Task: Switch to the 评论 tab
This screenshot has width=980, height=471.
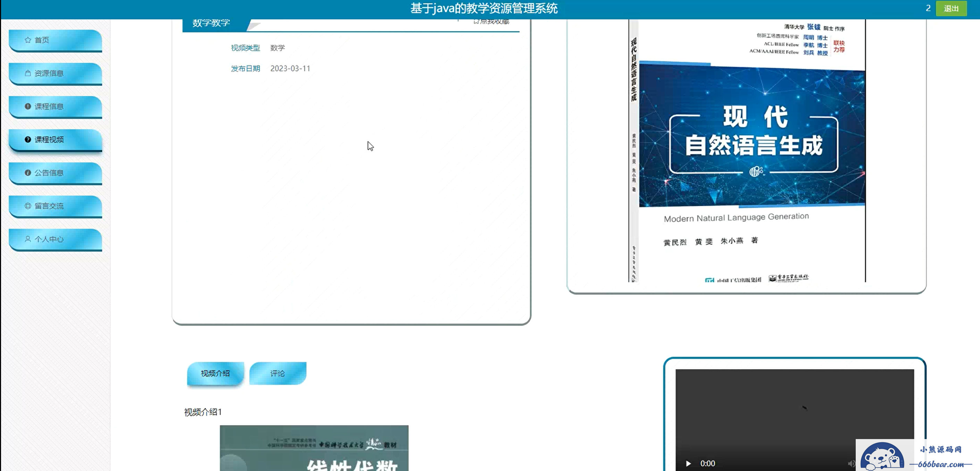Action: [x=278, y=373]
